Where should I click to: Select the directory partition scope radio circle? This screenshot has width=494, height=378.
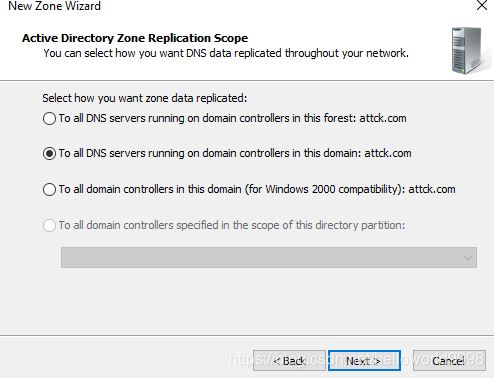coord(49,225)
